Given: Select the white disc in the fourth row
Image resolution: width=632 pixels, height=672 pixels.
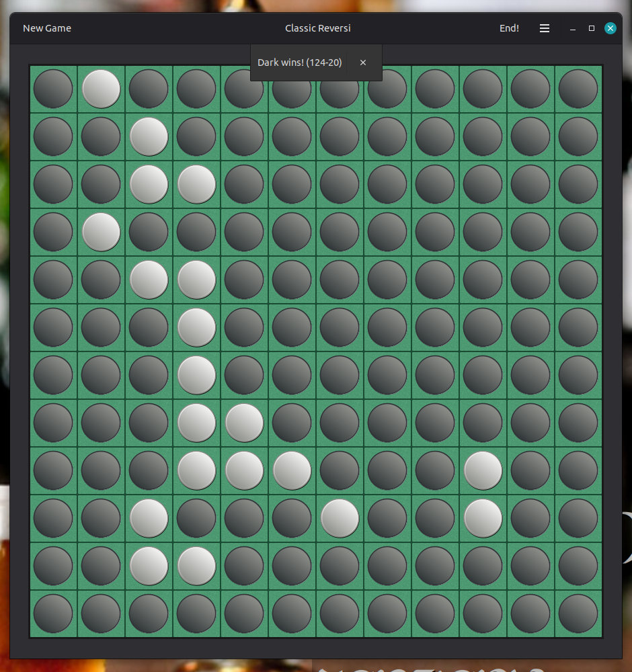Looking at the screenshot, I should click(101, 231).
